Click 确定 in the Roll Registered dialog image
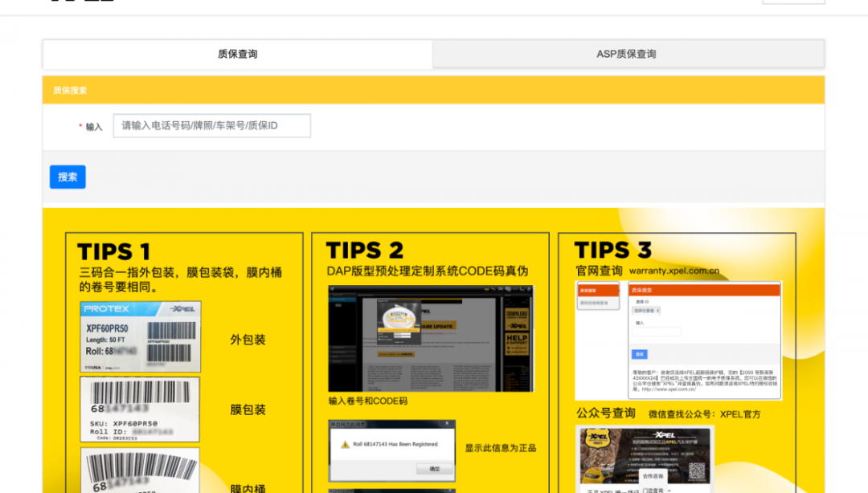The image size is (868, 493). point(434,468)
